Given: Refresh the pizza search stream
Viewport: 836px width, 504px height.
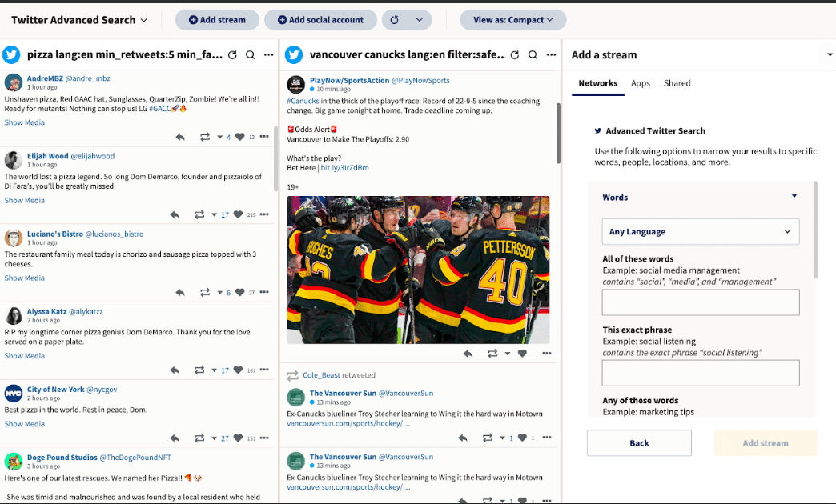Looking at the screenshot, I should point(232,55).
